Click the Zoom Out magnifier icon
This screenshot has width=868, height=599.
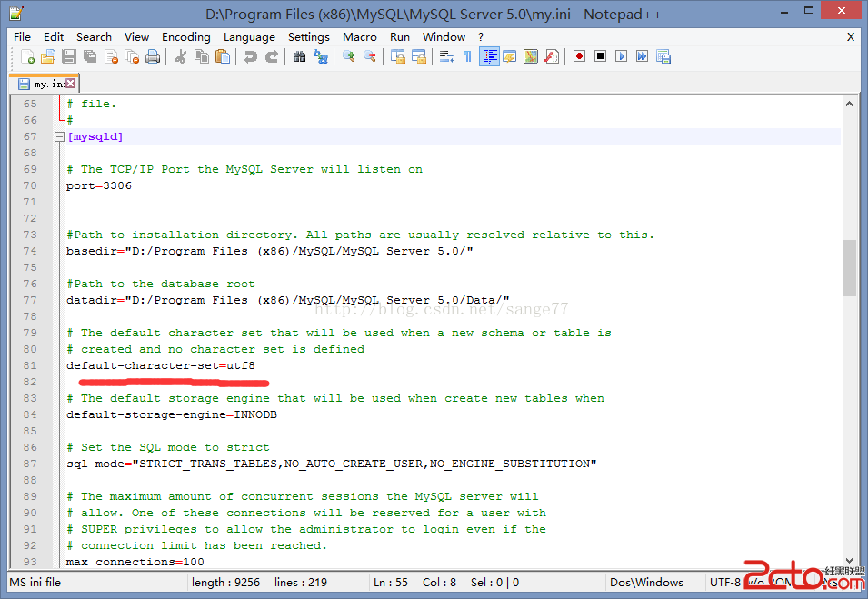tap(370, 56)
